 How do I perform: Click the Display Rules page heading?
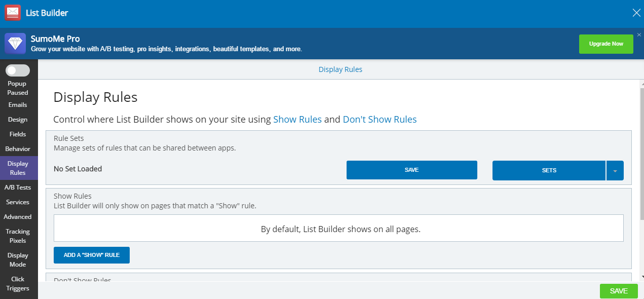click(95, 97)
